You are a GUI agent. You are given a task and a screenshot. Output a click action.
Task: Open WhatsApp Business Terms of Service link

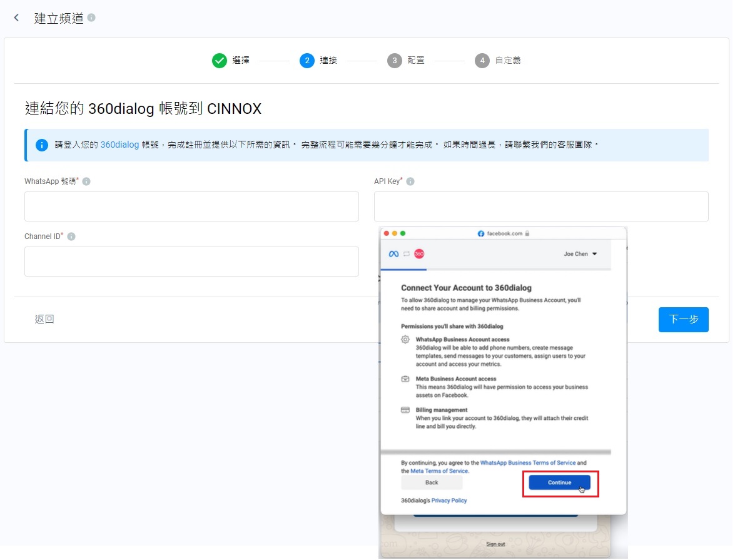coord(528,463)
